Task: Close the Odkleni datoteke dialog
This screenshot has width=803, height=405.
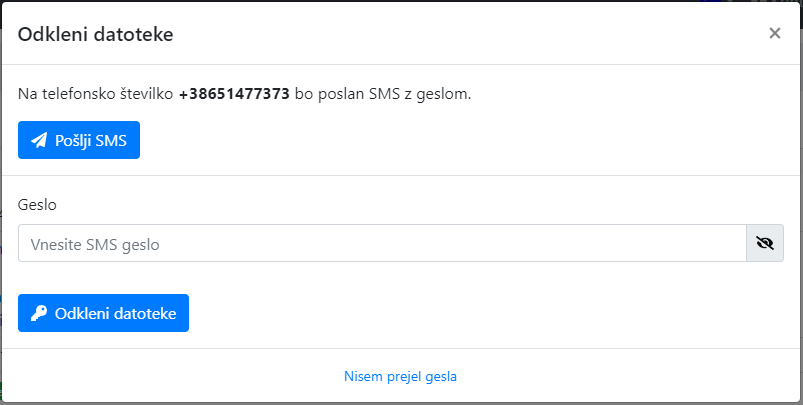Action: pos(774,33)
